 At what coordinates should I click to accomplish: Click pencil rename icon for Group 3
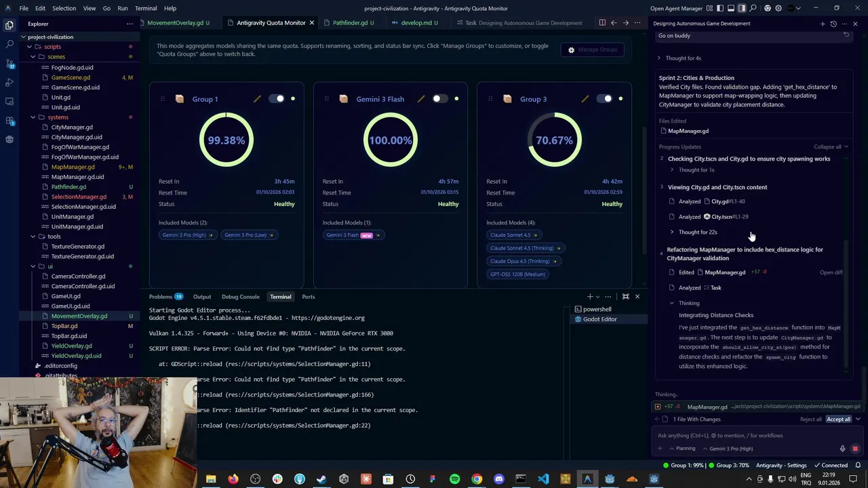pos(585,99)
